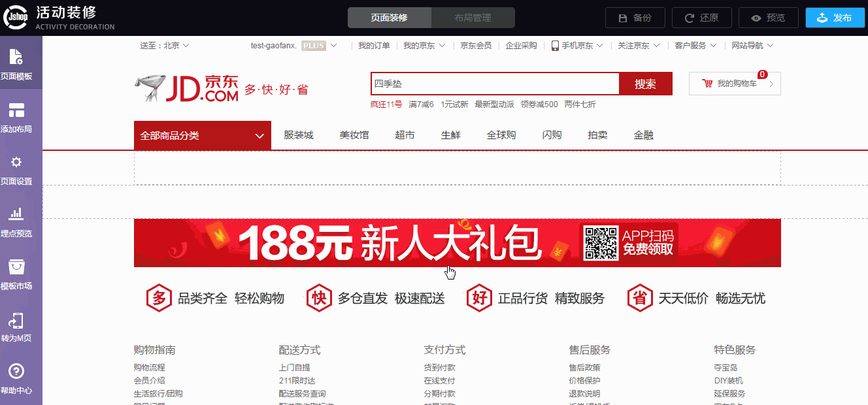Expand 客户服务 dropdown

coord(696,46)
